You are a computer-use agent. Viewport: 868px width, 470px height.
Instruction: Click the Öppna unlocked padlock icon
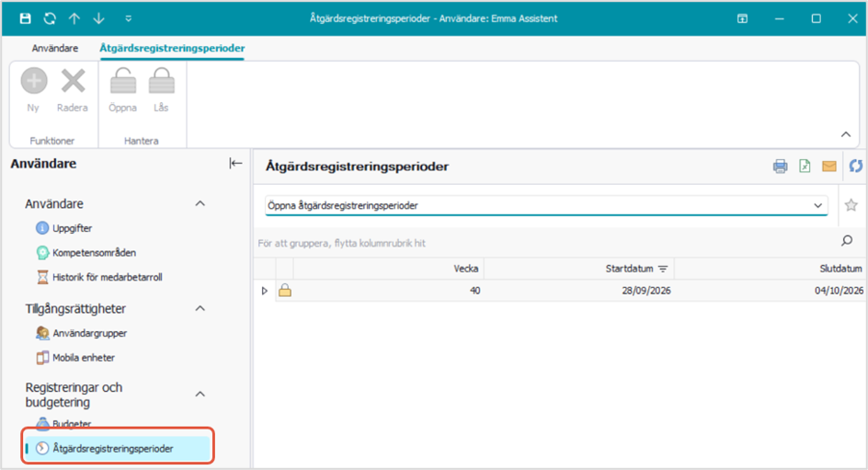(123, 81)
